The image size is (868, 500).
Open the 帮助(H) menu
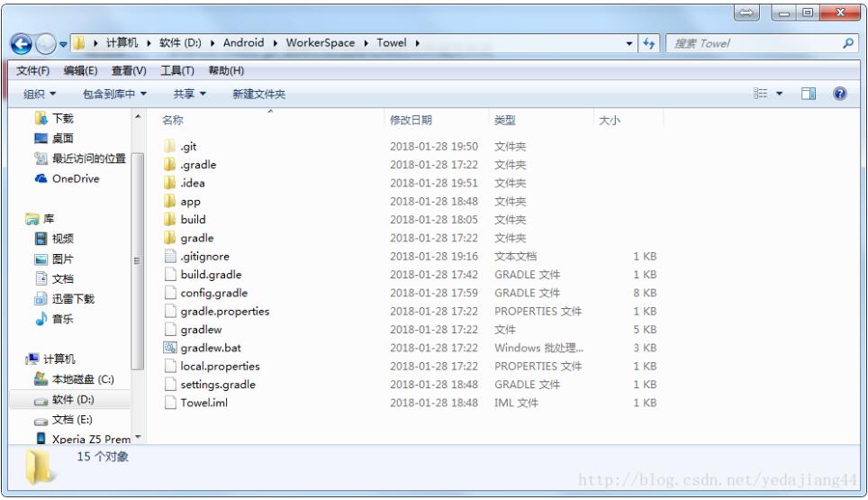pos(226,71)
